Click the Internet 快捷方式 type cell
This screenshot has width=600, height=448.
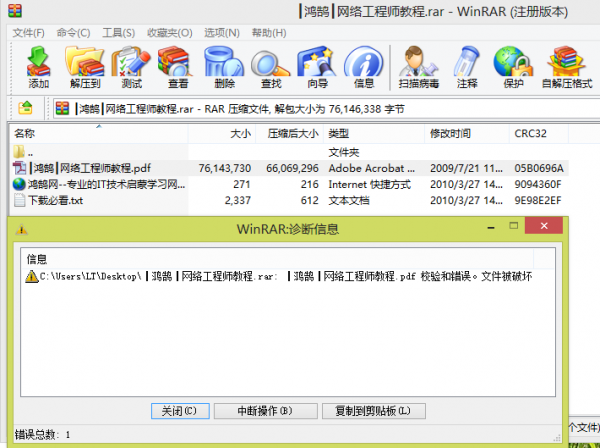coord(370,184)
